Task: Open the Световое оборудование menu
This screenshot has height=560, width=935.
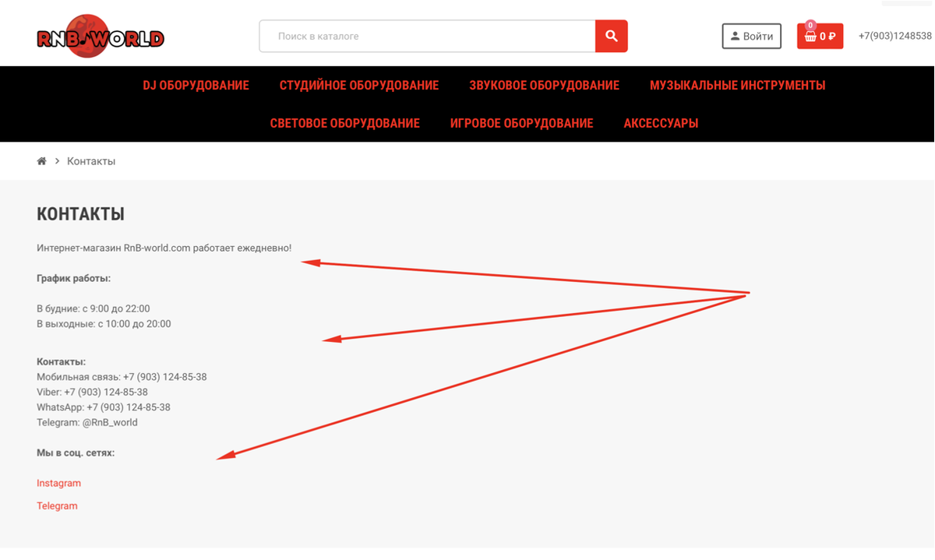Action: 345,123
